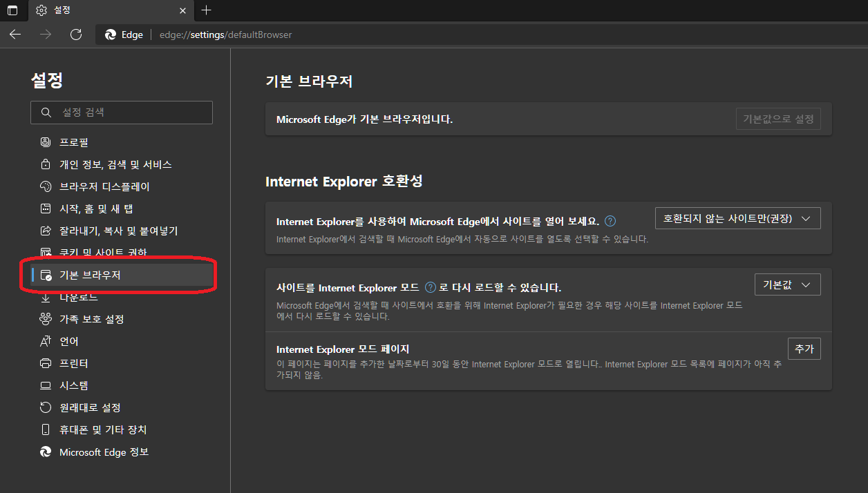Open the 프로필 settings icon

coord(46,142)
